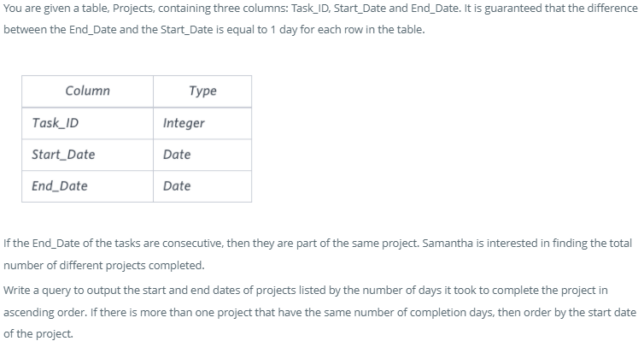Image resolution: width=644 pixels, height=347 pixels.
Task: Click the Date type beside Start_Date
Action: click(x=177, y=155)
